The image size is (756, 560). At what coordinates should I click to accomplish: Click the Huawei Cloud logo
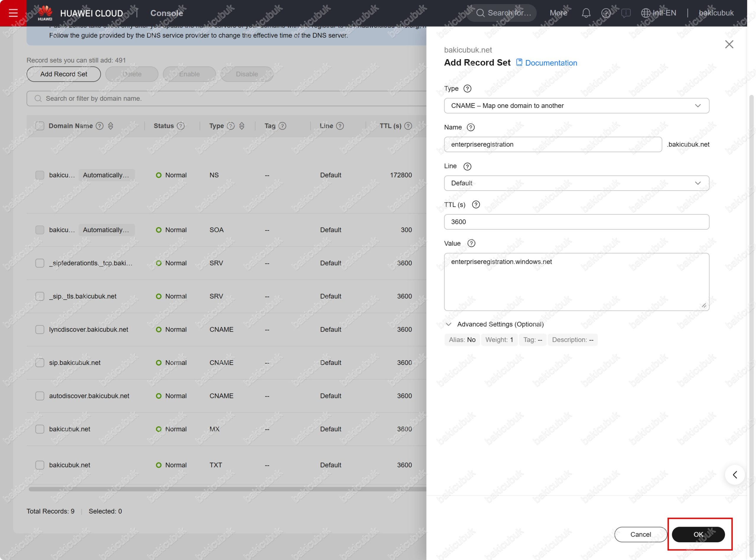(45, 13)
